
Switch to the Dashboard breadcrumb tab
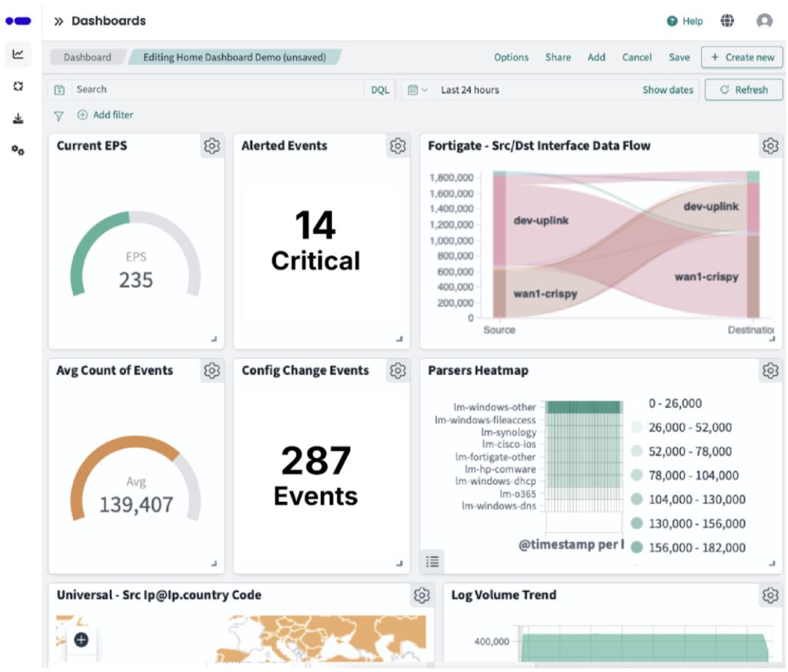pyautogui.click(x=87, y=57)
